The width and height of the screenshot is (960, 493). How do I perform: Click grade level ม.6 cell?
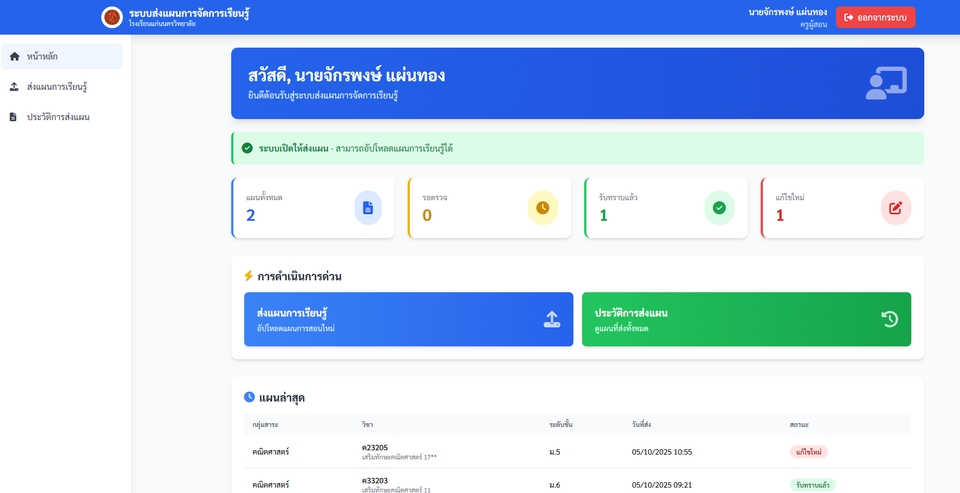pyautogui.click(x=555, y=485)
